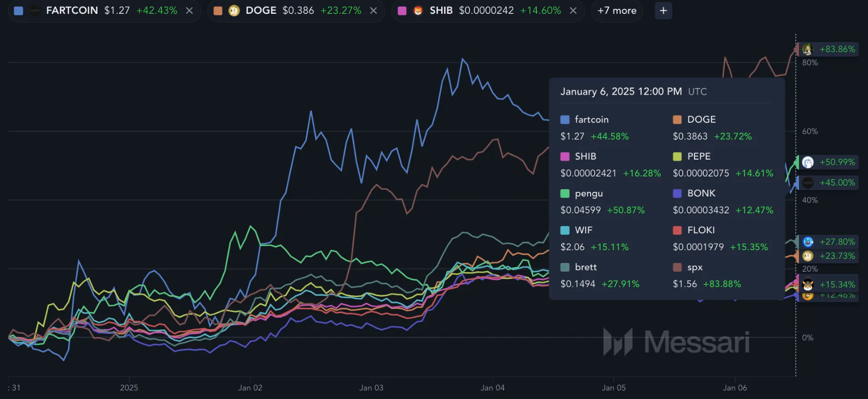
Task: Click the SHIB coin logo in header chip
Action: pyautogui.click(x=418, y=11)
